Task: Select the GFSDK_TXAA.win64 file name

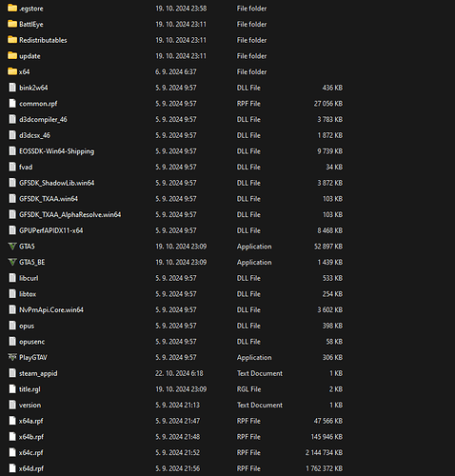Action: 49,199
